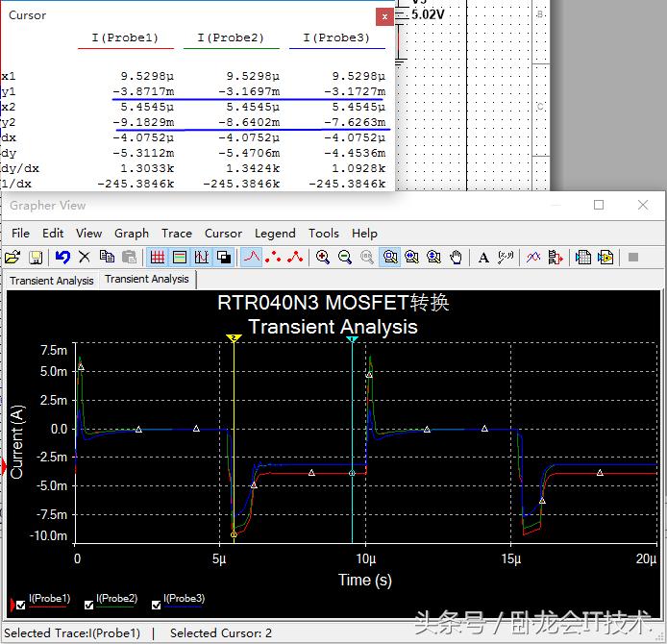The image size is (667, 644).
Task: Click the Open file toolbar icon
Action: (x=12, y=257)
